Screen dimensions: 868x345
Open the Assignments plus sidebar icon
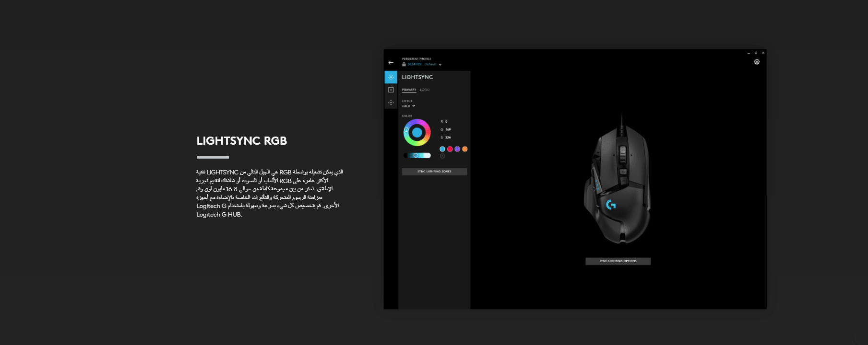pos(391,90)
